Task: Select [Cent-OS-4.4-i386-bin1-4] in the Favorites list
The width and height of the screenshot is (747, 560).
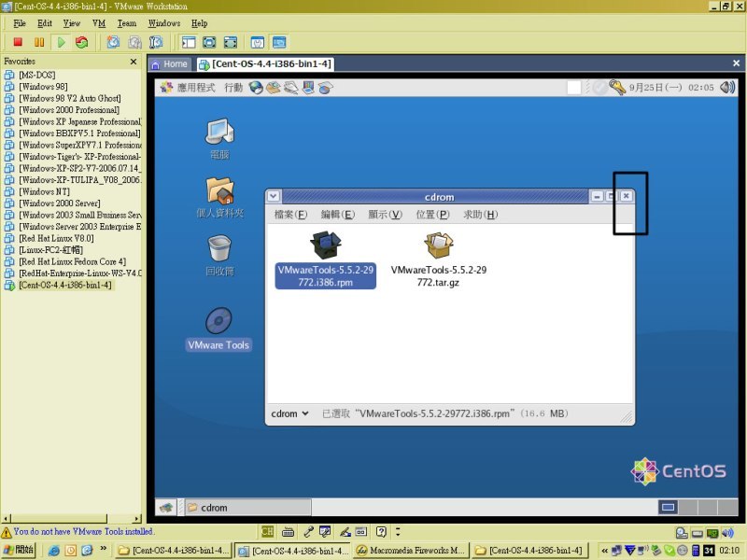Action: pos(65,285)
